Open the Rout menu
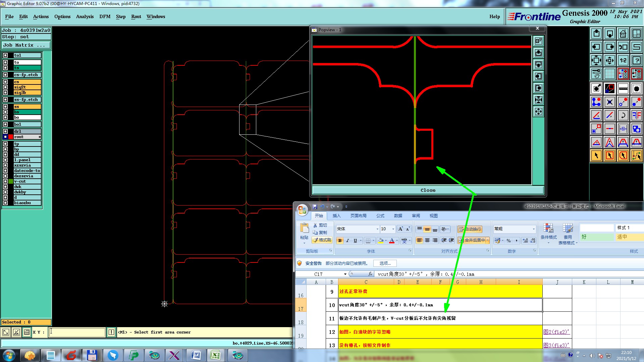644x362 pixels. 136,16
